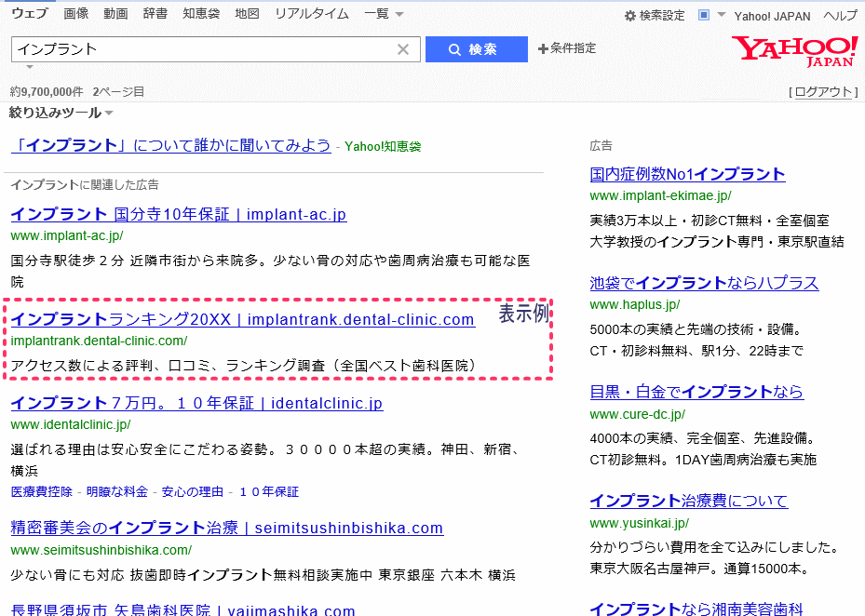Viewport: 865px width, 616px height.
Task: Click the blue square icon beside 検索設定
Action: pos(704,15)
